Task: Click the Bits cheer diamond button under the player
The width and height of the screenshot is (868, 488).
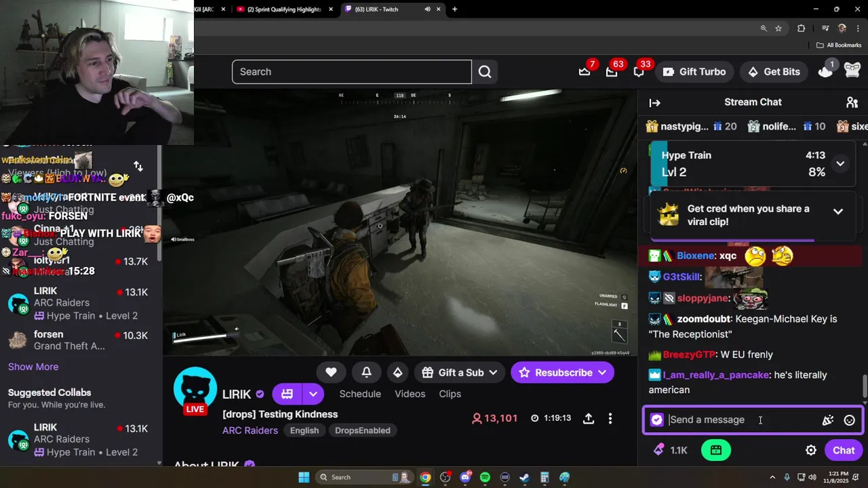Action: pos(397,373)
